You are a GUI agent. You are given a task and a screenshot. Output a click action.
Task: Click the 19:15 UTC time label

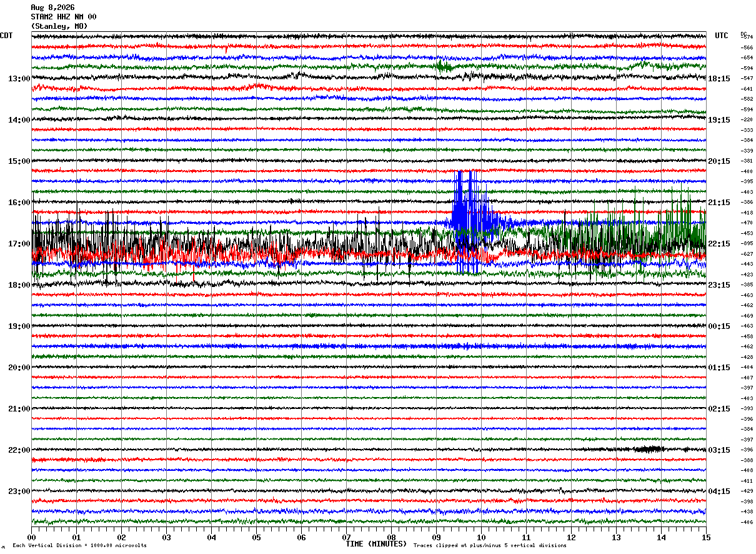[x=719, y=119]
